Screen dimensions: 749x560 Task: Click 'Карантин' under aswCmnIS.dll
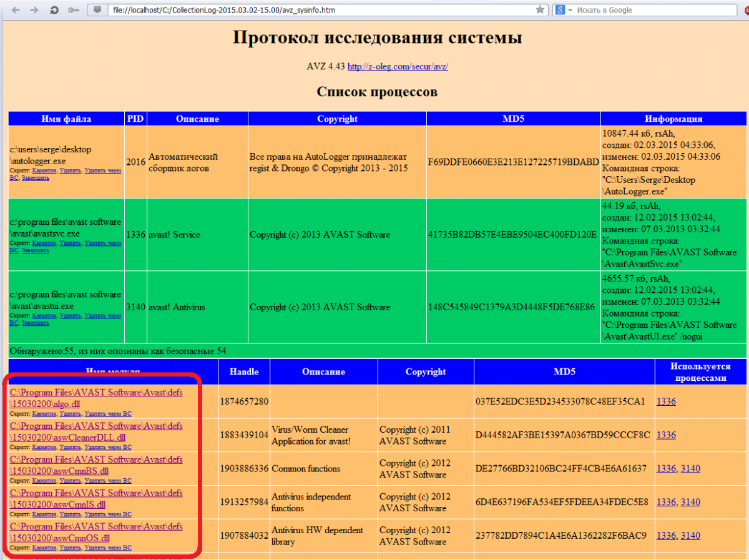44,514
